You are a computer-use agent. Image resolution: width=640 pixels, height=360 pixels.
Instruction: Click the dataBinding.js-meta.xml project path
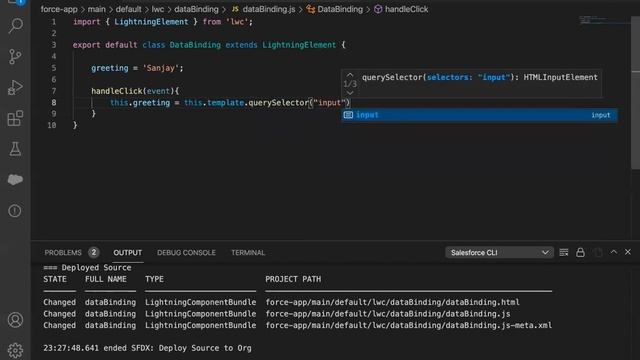coord(409,325)
